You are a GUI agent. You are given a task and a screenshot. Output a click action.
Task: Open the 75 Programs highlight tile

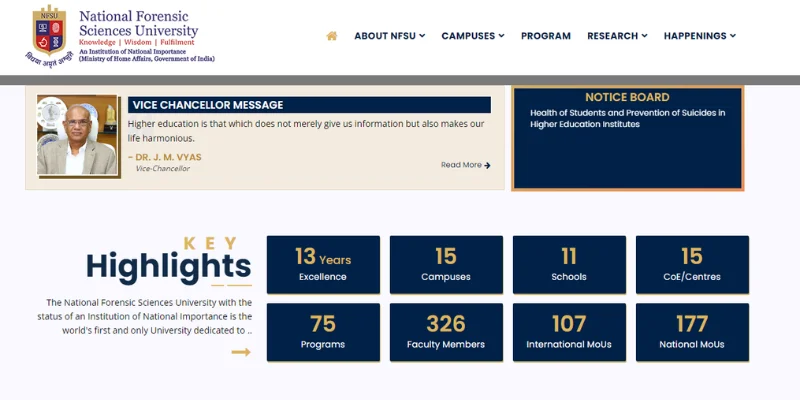(323, 332)
